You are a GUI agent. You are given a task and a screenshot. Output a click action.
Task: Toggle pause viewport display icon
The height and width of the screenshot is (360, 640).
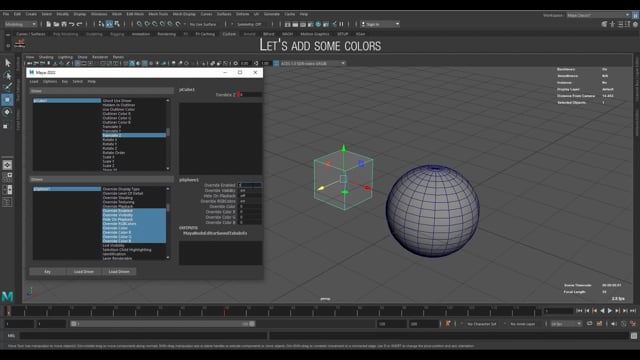tap(342, 24)
